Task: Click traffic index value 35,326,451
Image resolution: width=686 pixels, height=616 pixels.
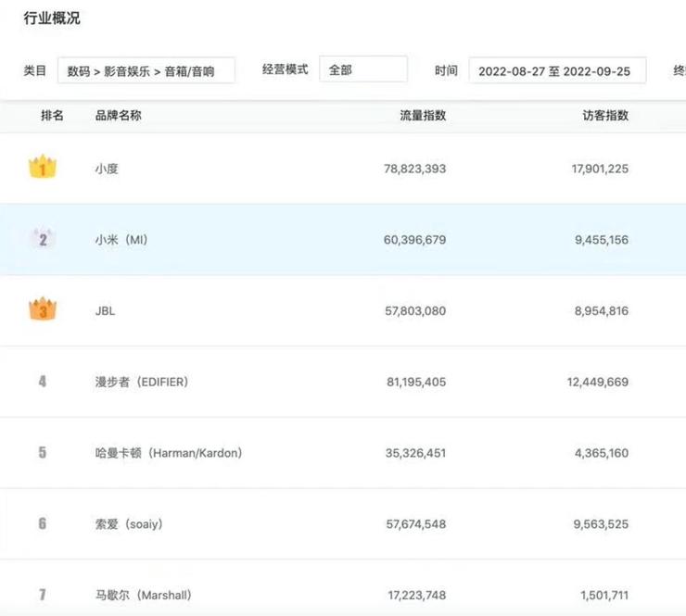Action: click(x=415, y=453)
